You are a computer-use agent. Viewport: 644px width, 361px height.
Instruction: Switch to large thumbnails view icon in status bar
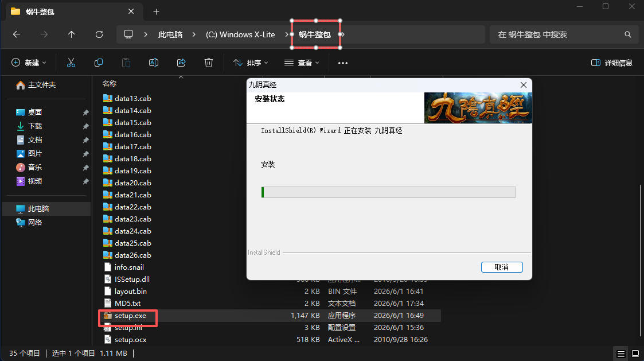point(635,354)
